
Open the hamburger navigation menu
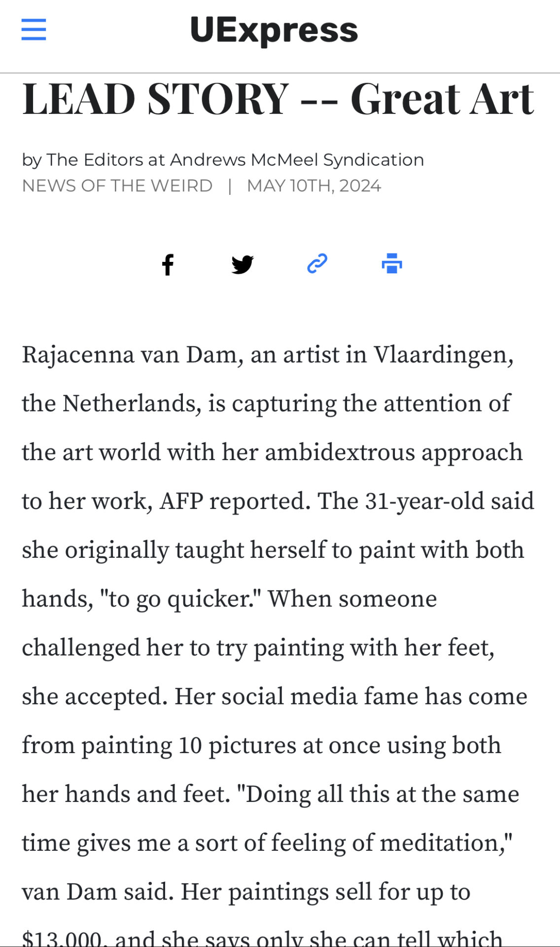(34, 30)
